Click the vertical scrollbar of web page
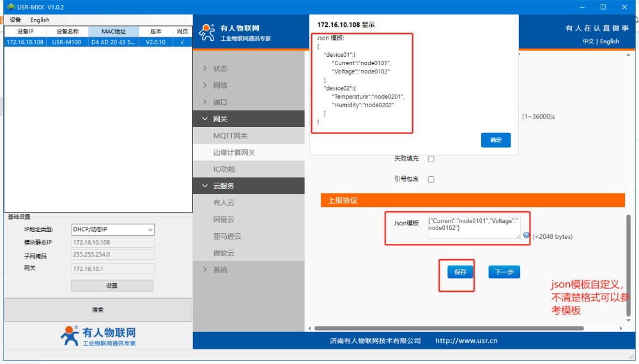 [628, 264]
